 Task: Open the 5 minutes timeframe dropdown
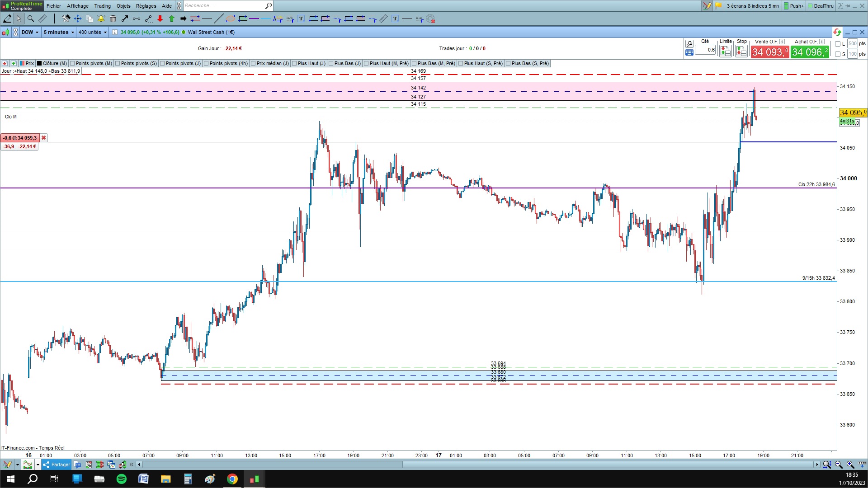point(59,32)
